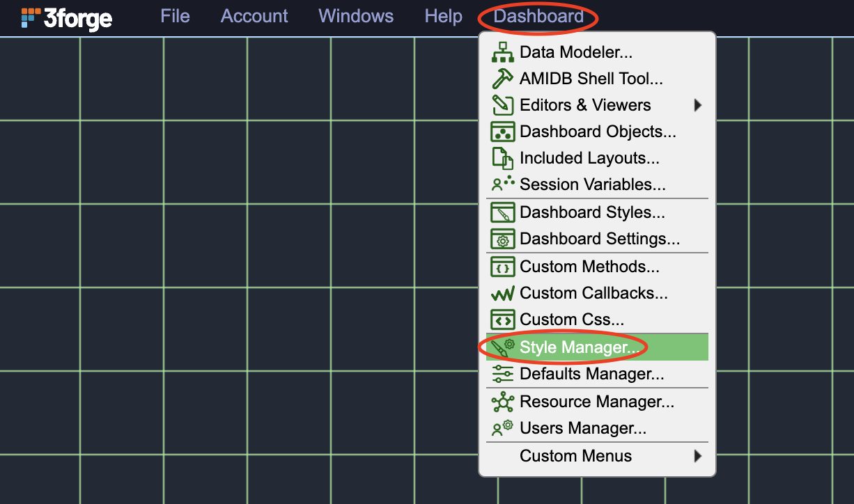Viewport: 854px width, 504px height.
Task: Click the Data Modeler hierarchy icon
Action: [502, 52]
